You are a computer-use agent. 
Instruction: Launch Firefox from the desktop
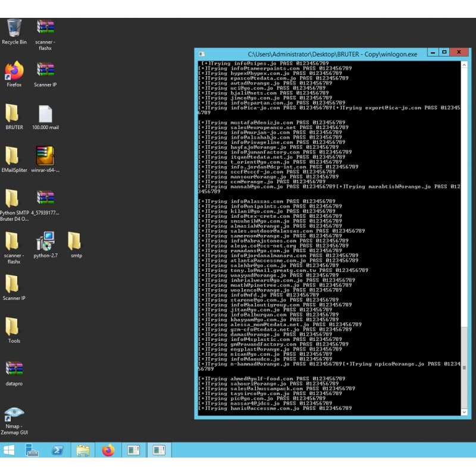[x=13, y=70]
